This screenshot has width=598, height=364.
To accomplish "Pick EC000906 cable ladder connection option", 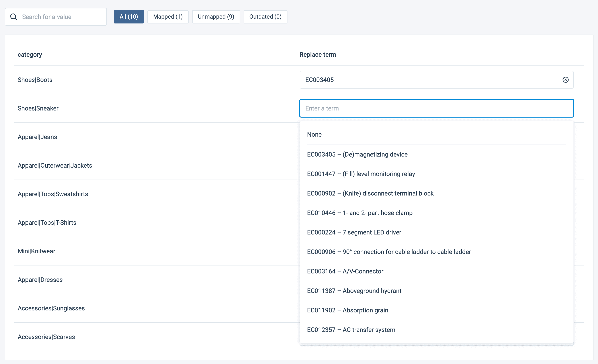I will pyautogui.click(x=389, y=252).
